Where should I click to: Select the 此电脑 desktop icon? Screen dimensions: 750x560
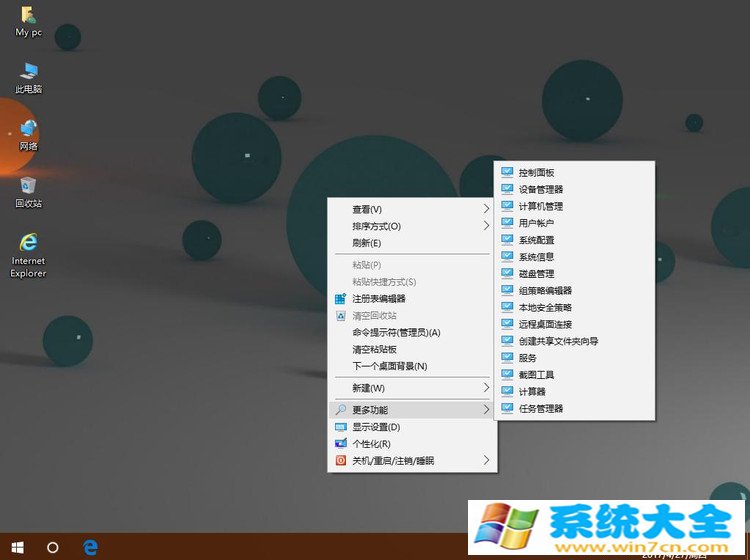point(28,77)
